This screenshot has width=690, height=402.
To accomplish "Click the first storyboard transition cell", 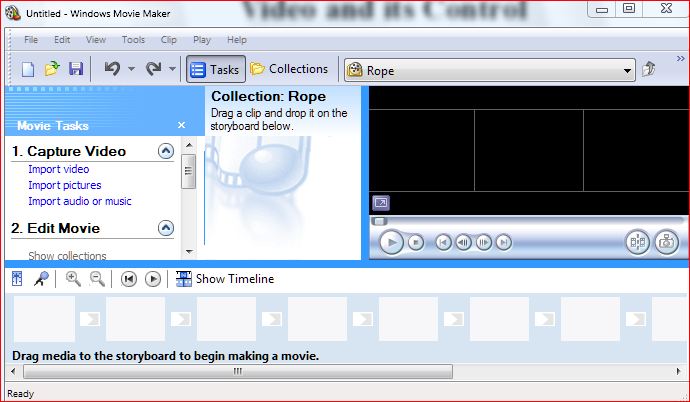I will click(90, 319).
